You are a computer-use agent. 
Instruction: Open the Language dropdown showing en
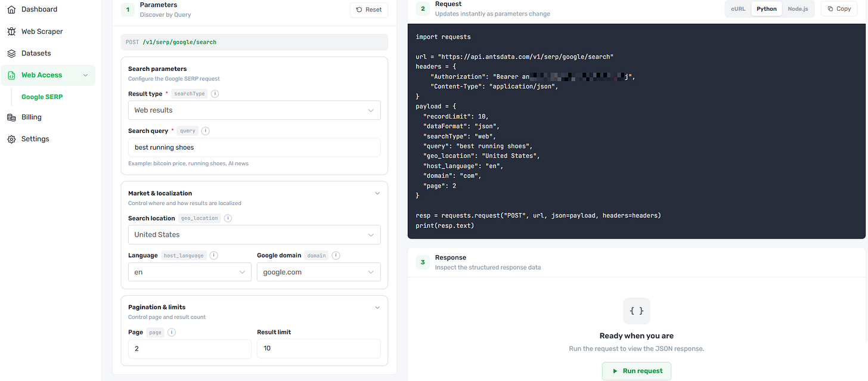190,272
